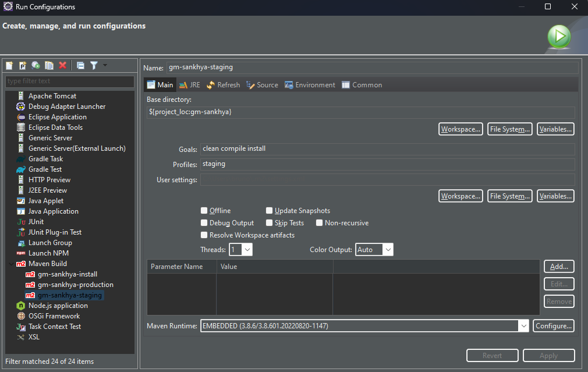The height and width of the screenshot is (372, 588).
Task: Click the type filter text field
Action: 70,81
